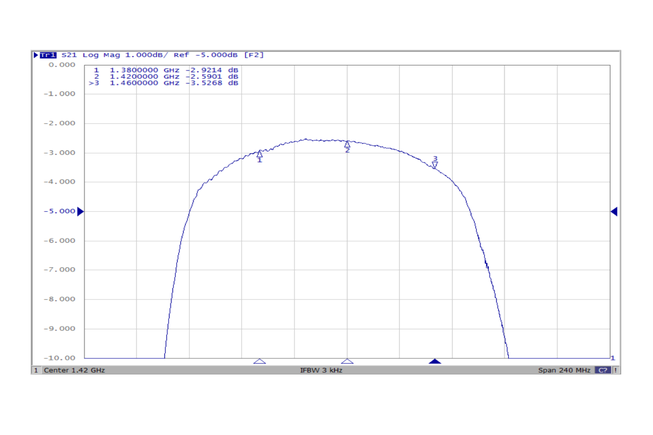Screen dimensions: 653x435
Task: Click the S21 measurement parameter label
Action: (x=69, y=55)
